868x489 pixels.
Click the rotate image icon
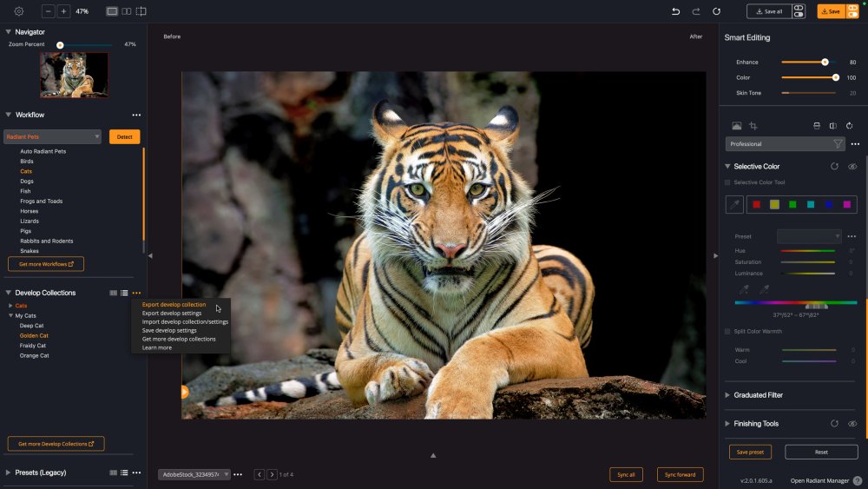point(849,126)
